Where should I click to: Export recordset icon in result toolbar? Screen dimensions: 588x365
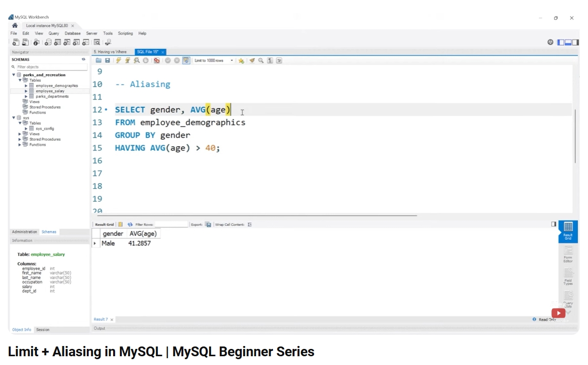tap(208, 225)
